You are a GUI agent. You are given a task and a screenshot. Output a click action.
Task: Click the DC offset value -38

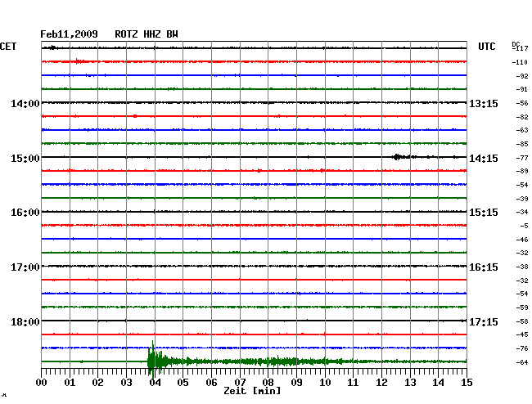(522, 267)
